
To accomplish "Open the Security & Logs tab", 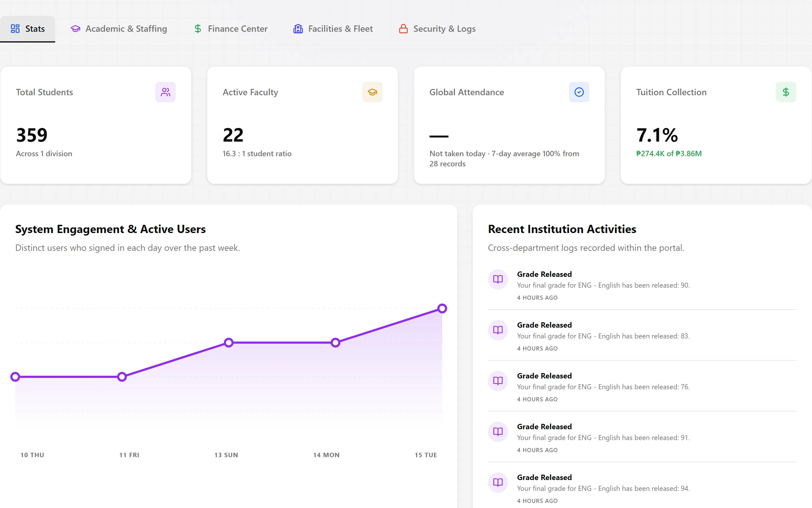I will pos(437,29).
